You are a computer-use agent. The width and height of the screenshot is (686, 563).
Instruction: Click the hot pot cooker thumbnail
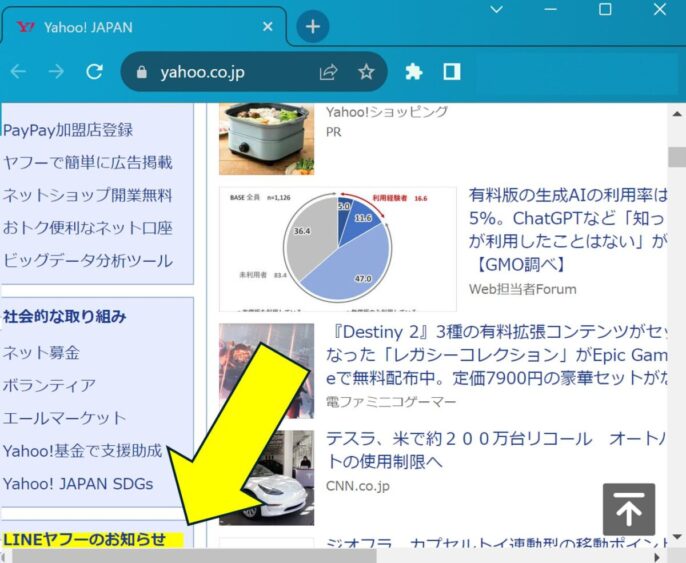point(266,139)
